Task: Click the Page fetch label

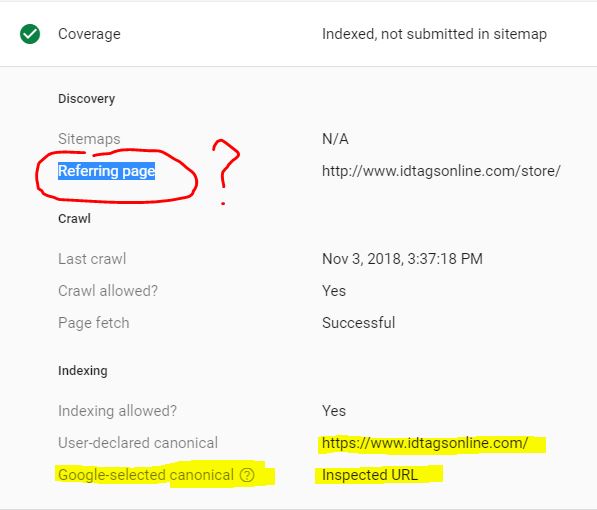Action: pos(94,323)
